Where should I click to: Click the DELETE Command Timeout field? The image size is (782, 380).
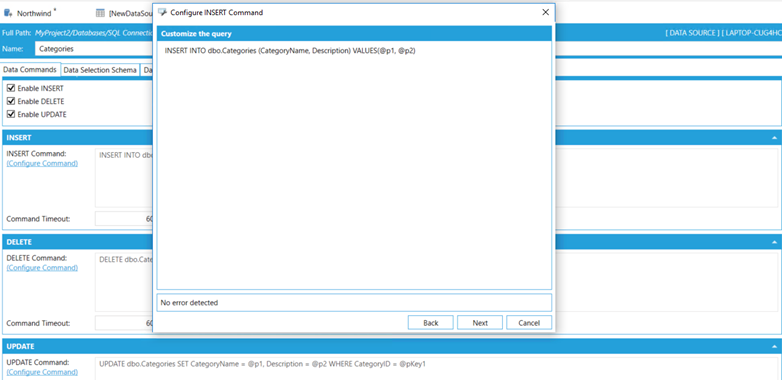[x=124, y=323]
